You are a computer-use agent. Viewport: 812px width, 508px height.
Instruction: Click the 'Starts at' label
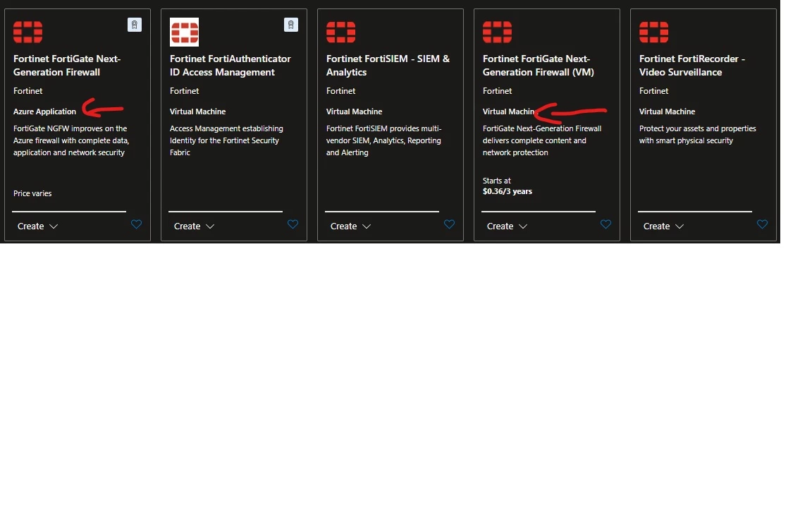[x=497, y=181]
